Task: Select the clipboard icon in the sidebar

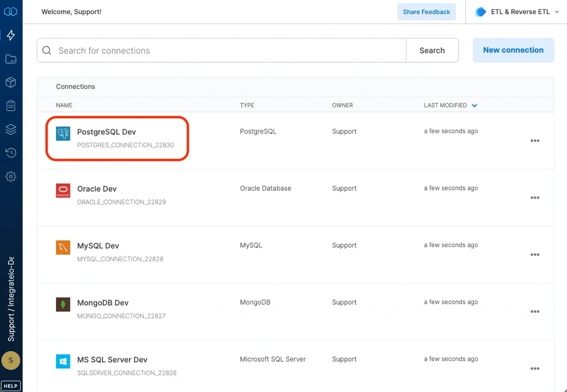Action: tap(10, 105)
